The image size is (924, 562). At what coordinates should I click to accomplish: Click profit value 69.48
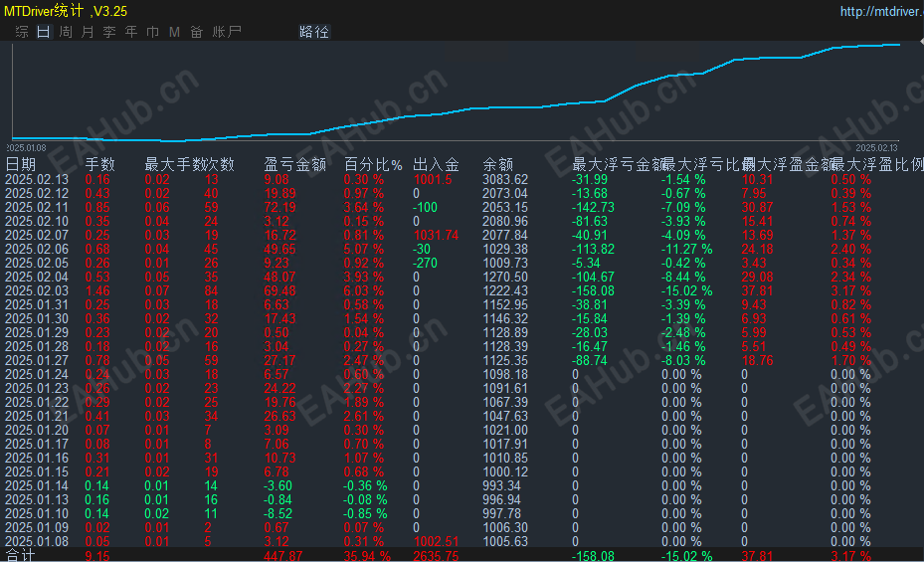(x=279, y=291)
